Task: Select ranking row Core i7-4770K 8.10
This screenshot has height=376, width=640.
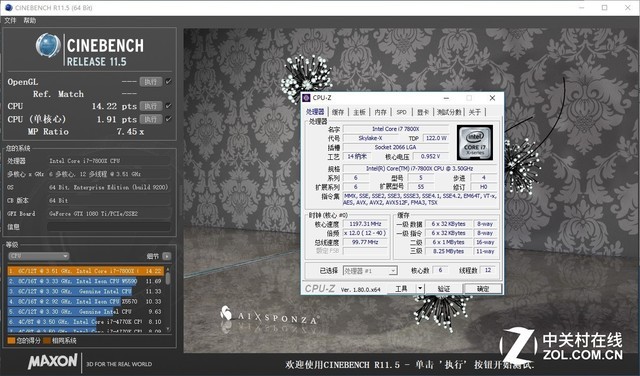Action: [x=85, y=322]
